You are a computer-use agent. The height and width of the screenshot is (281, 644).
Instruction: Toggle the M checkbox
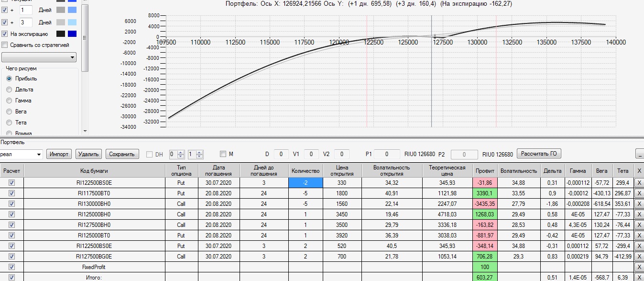point(223,154)
